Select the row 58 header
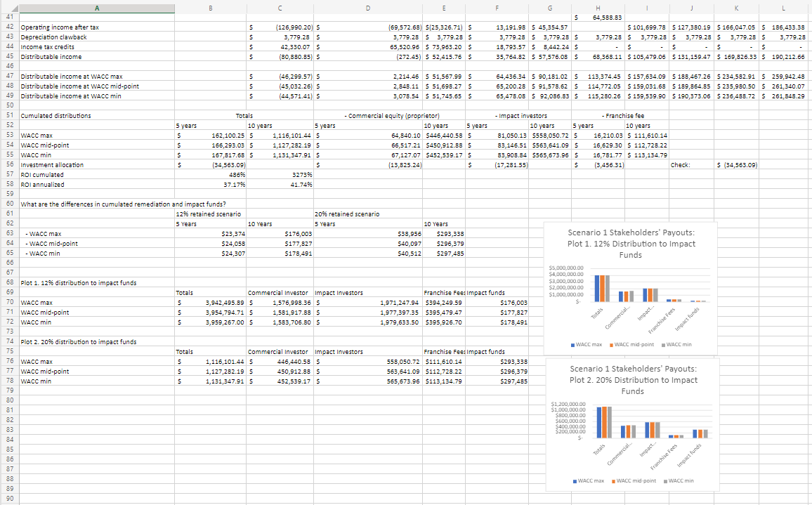The width and height of the screenshot is (812, 505). pyautogui.click(x=8, y=185)
